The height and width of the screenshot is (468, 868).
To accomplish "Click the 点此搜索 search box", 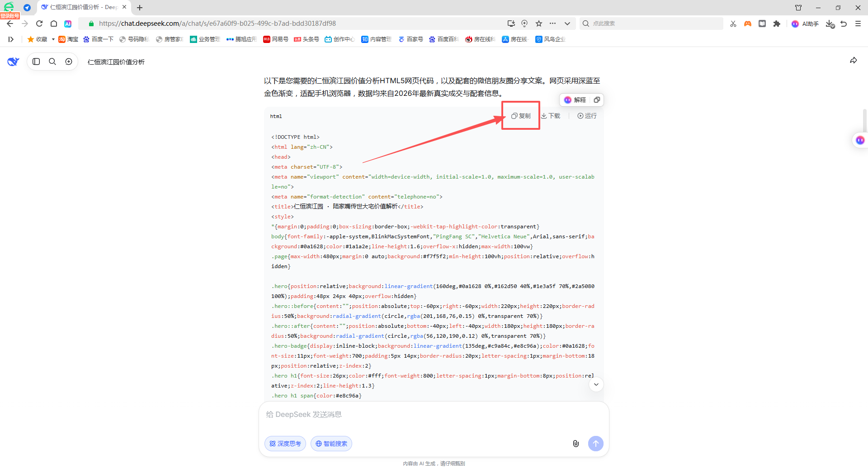I will click(651, 24).
